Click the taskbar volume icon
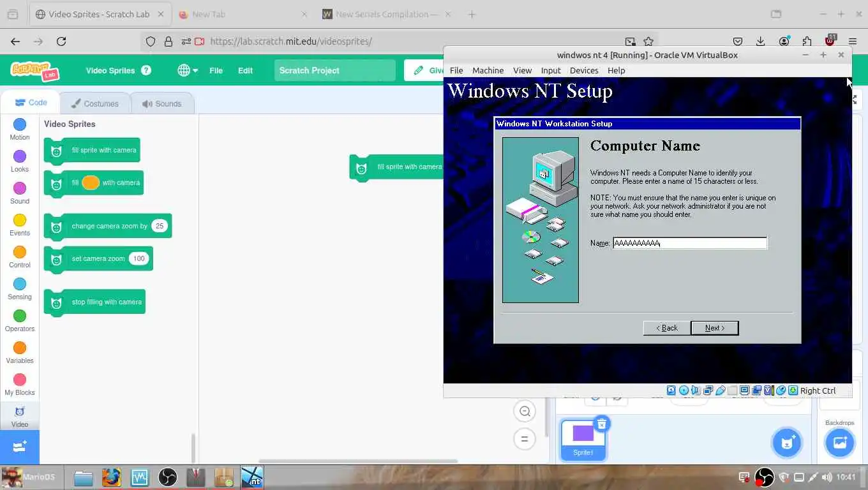The height and width of the screenshot is (490, 868). (x=827, y=477)
